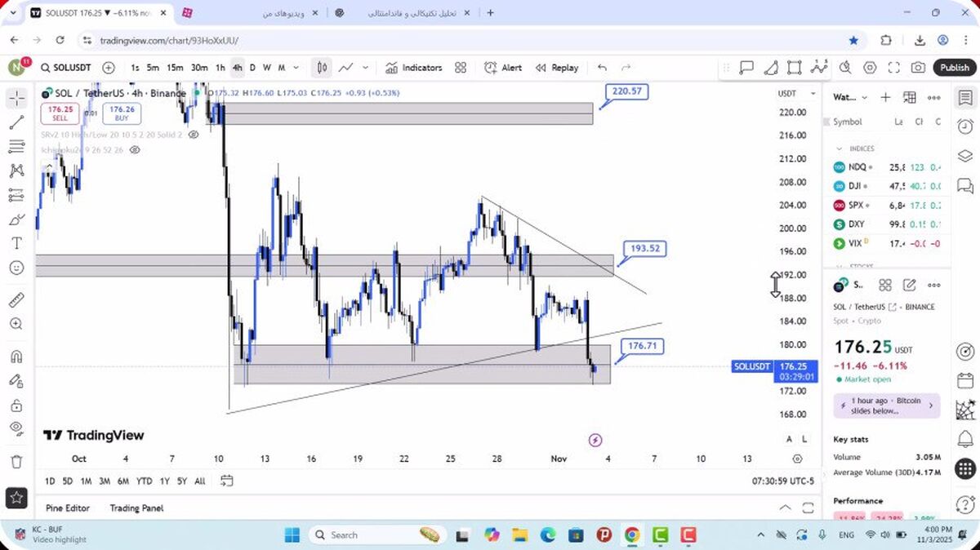The image size is (980, 550).
Task: Open the chart patterns tool group
Action: 16,171
